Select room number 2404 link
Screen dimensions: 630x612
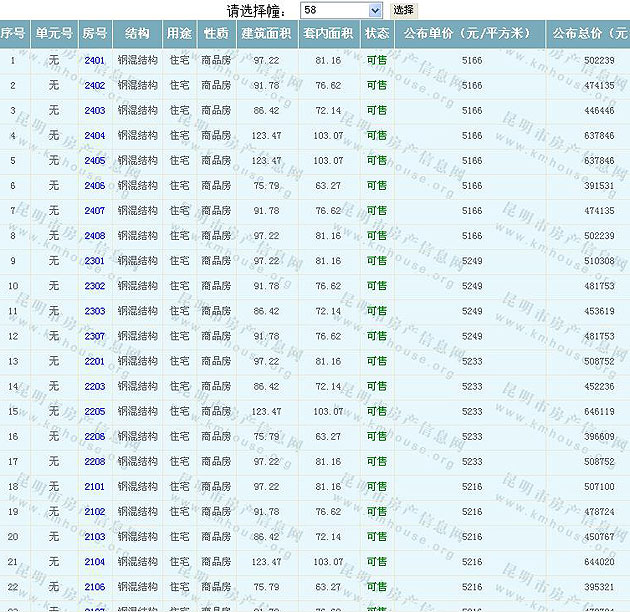[95, 136]
